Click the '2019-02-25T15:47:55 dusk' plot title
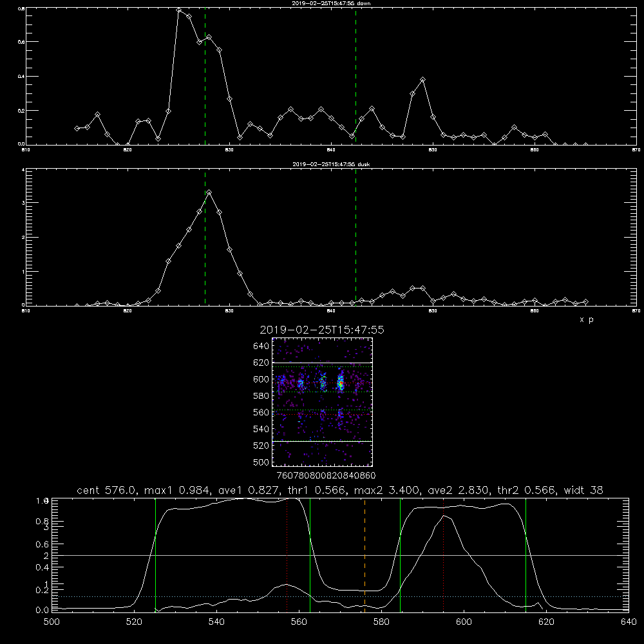Viewport: 644px width, 644px height. 331,164
